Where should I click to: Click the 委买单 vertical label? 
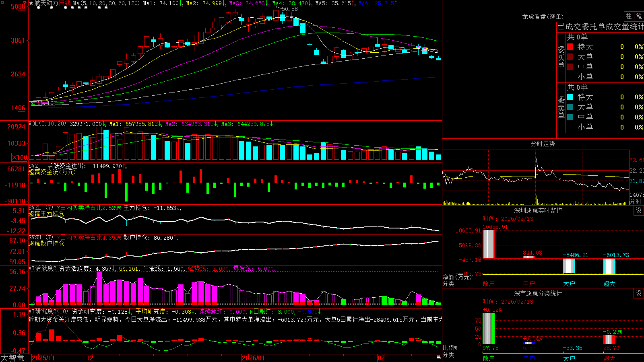[x=561, y=57]
